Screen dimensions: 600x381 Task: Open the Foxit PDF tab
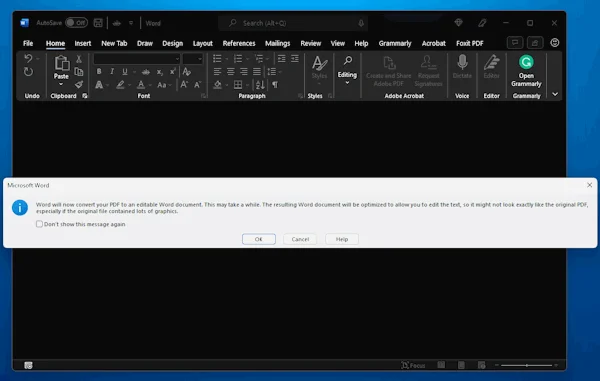[470, 43]
